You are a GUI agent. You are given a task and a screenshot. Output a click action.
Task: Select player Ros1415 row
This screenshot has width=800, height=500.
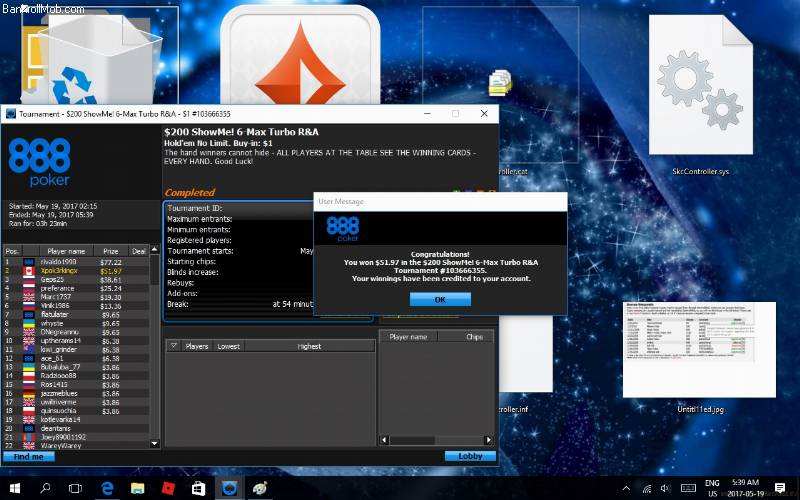pos(77,384)
